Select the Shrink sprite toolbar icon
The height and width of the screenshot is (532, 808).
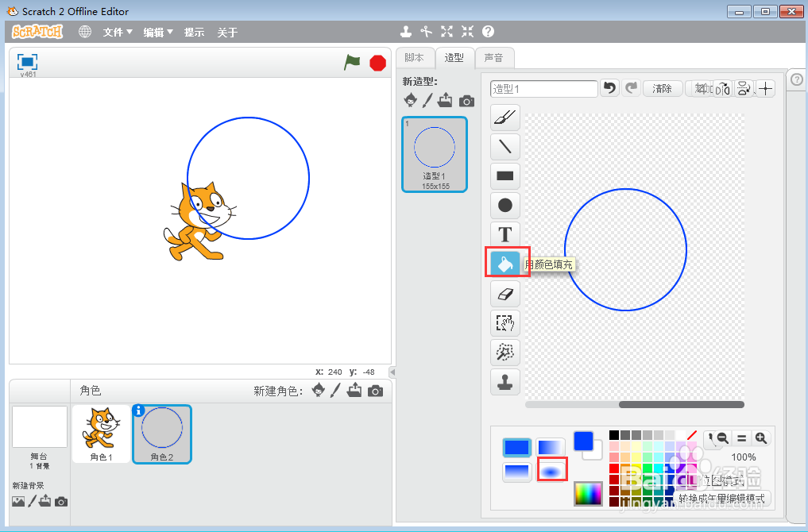coord(467,32)
